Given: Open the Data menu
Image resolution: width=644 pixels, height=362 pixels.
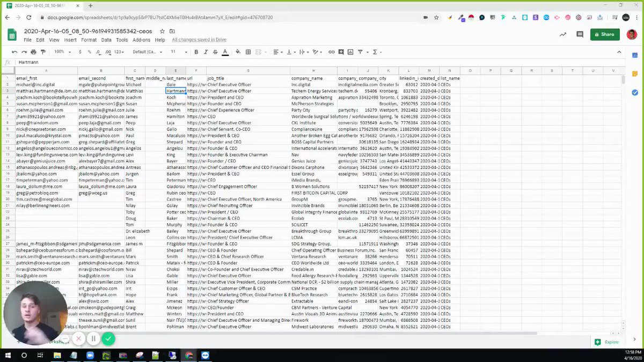Looking at the screenshot, I should pyautogui.click(x=106, y=40).
